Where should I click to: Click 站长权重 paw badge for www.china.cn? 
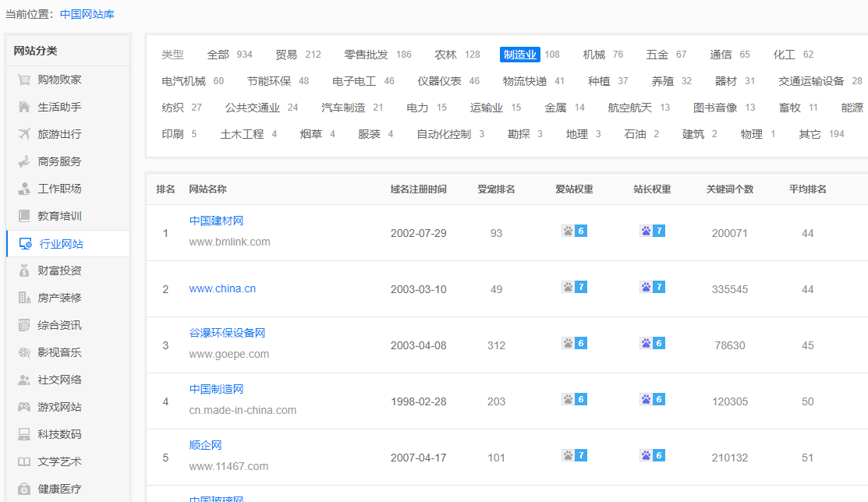point(652,287)
